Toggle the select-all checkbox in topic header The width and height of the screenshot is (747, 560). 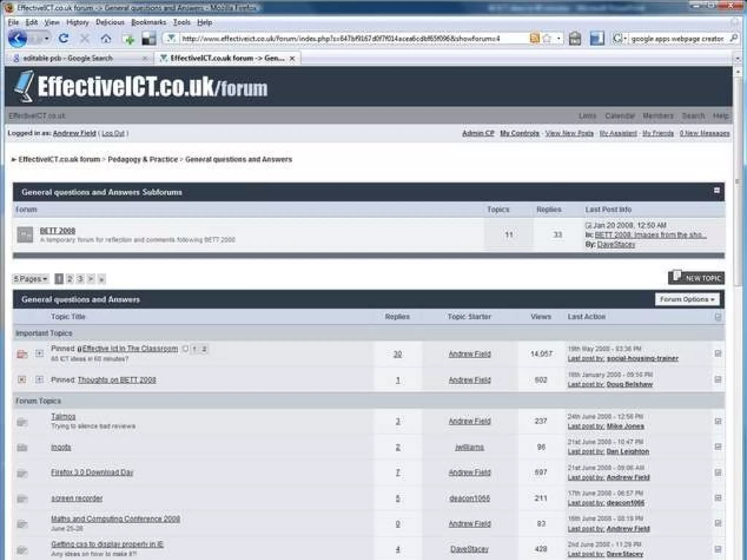pos(718,316)
